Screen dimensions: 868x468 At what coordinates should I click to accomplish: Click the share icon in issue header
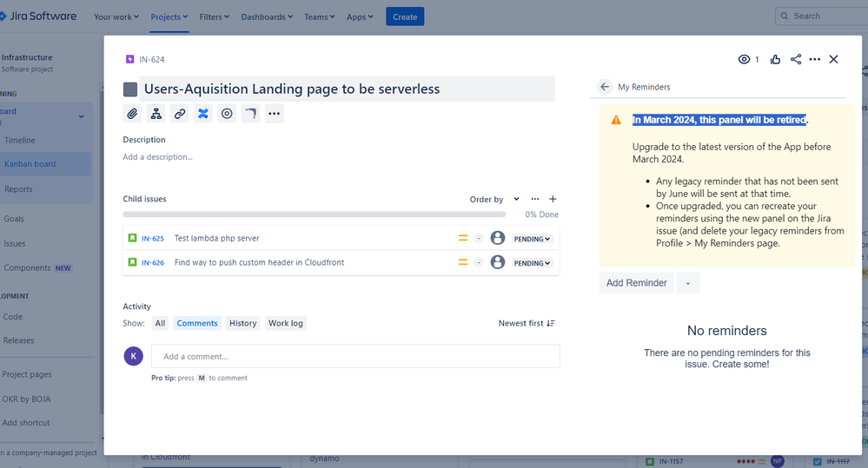click(x=796, y=59)
